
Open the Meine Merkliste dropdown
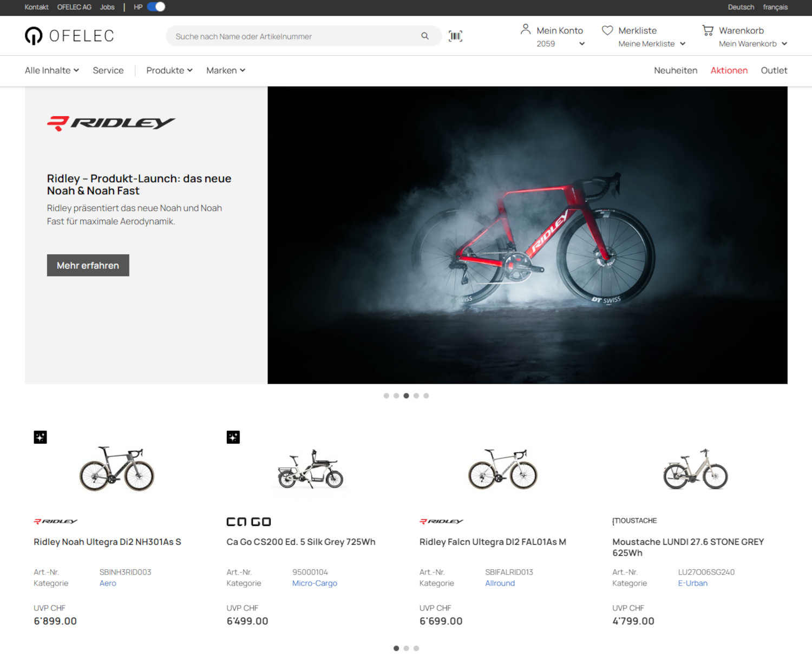(x=652, y=44)
